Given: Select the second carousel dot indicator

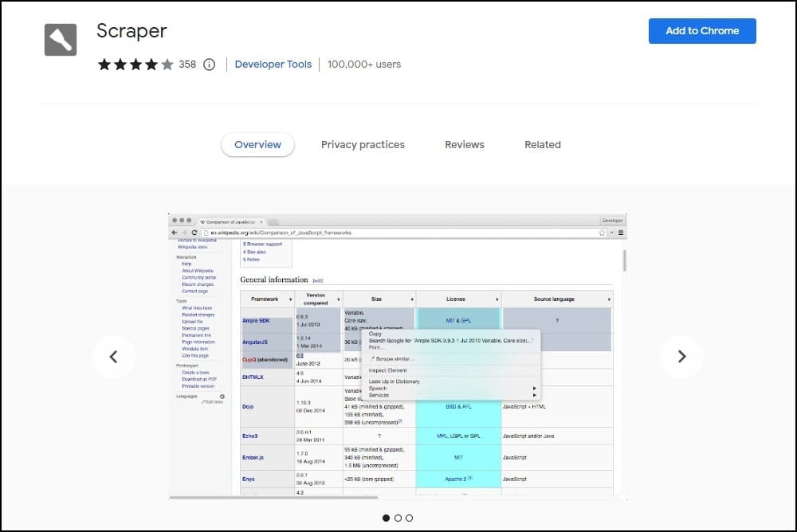Looking at the screenshot, I should tap(398, 518).
